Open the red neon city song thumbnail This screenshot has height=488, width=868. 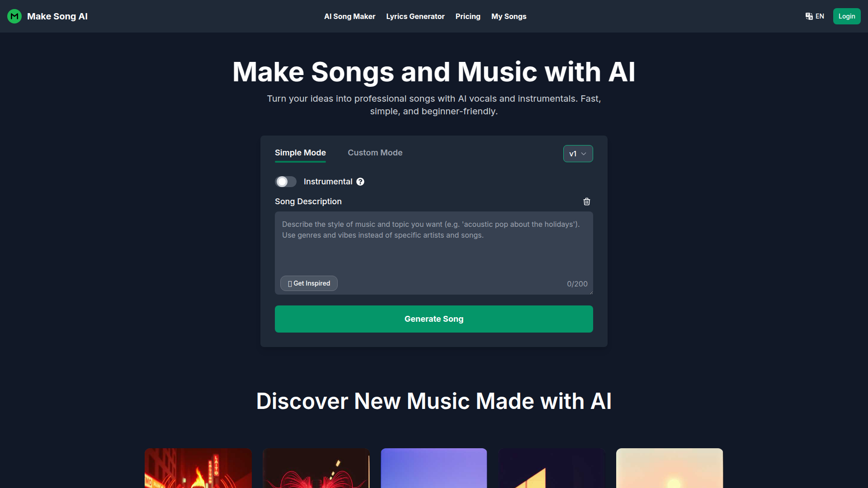(x=198, y=468)
